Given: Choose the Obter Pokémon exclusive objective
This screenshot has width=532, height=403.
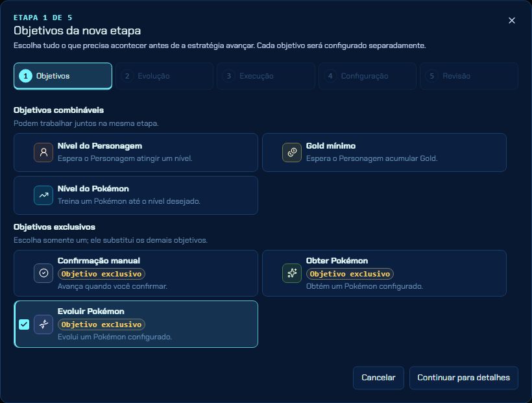Looking at the screenshot, I should click(384, 273).
